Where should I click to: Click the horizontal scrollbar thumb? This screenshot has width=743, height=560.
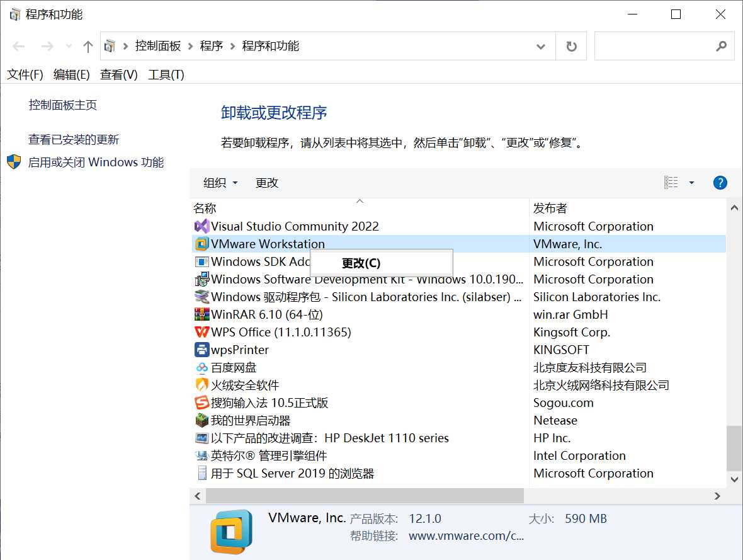coord(365,496)
